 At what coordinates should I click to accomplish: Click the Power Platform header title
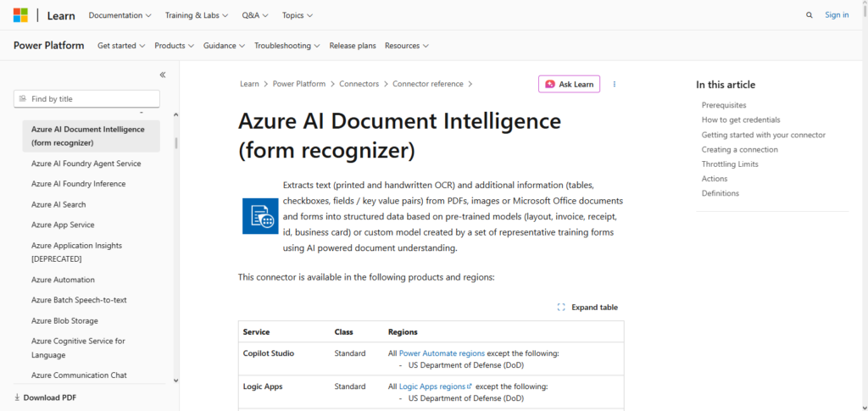pyautogui.click(x=48, y=46)
